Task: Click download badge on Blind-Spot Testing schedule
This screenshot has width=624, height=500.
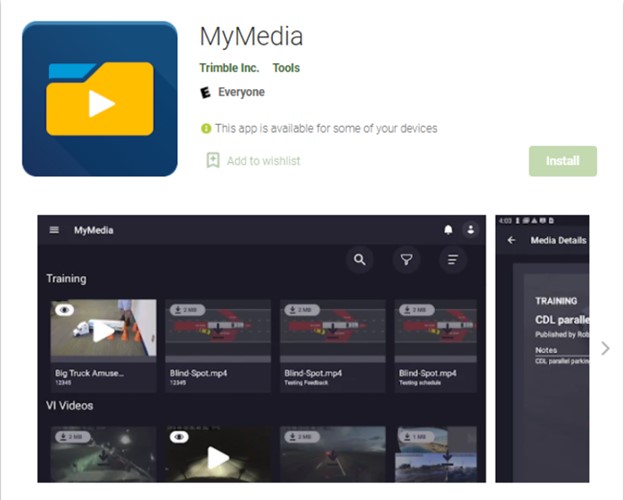Action: (416, 310)
